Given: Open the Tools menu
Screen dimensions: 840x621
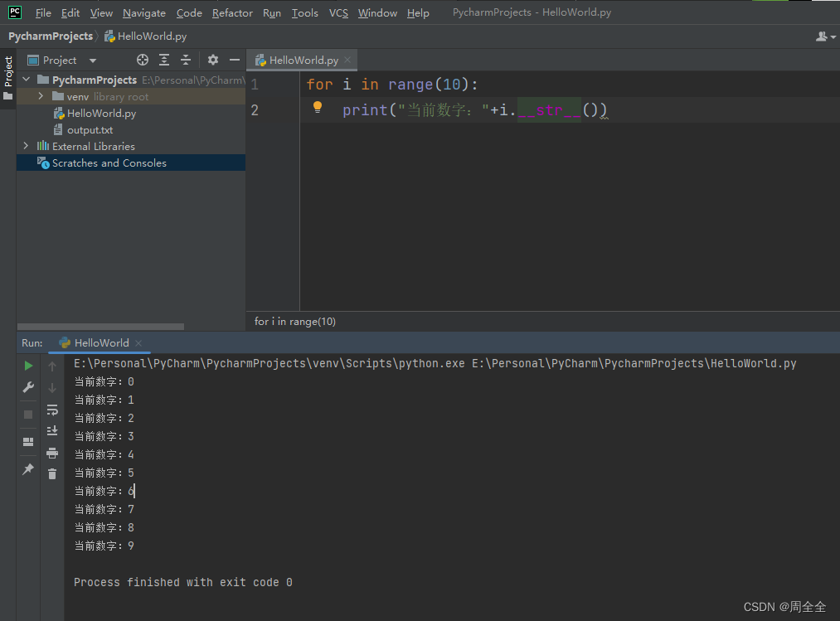Looking at the screenshot, I should 304,13.
